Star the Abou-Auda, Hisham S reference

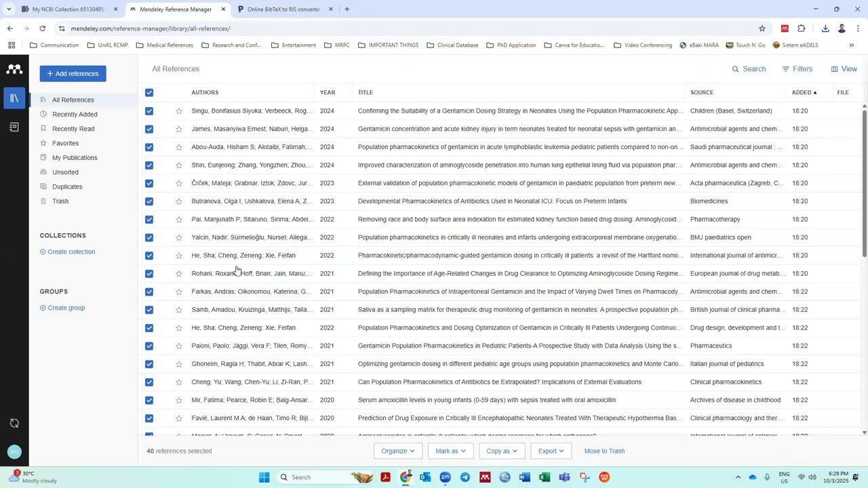[x=179, y=147]
